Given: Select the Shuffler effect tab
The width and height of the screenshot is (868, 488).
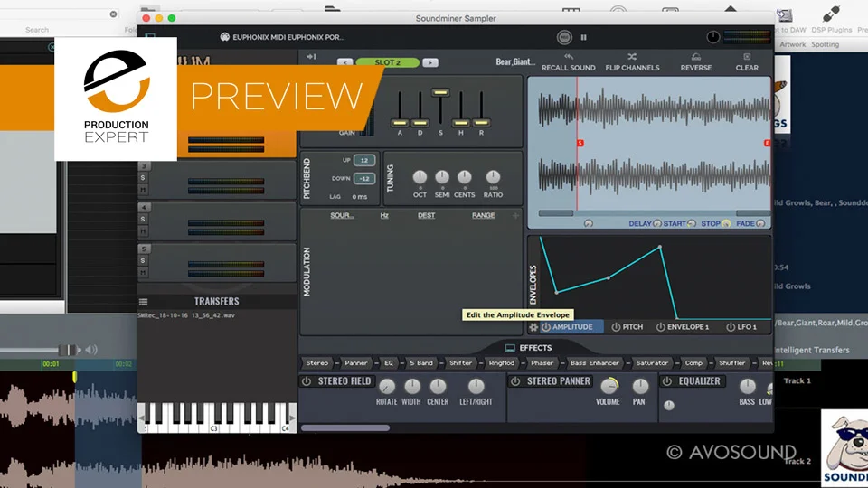Looking at the screenshot, I should 731,363.
